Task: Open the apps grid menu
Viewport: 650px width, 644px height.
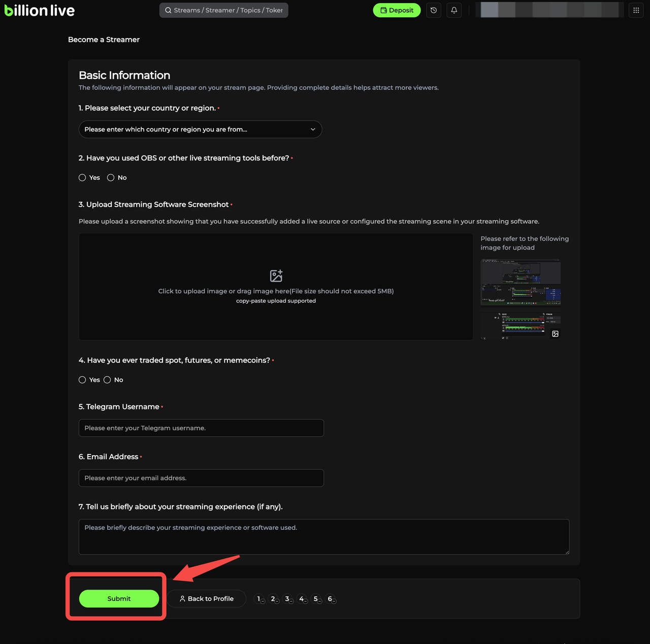Action: (x=636, y=10)
